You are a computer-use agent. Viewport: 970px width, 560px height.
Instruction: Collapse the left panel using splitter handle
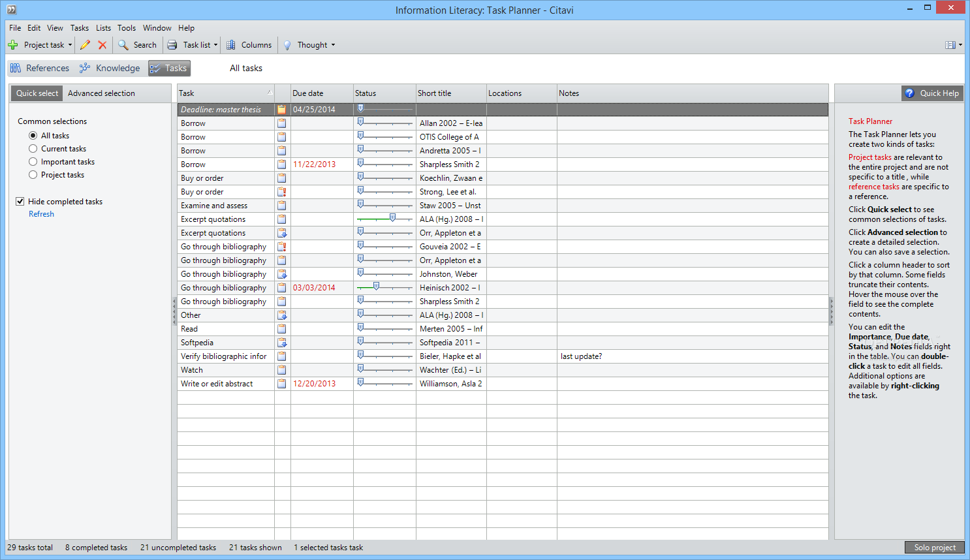coord(174,311)
